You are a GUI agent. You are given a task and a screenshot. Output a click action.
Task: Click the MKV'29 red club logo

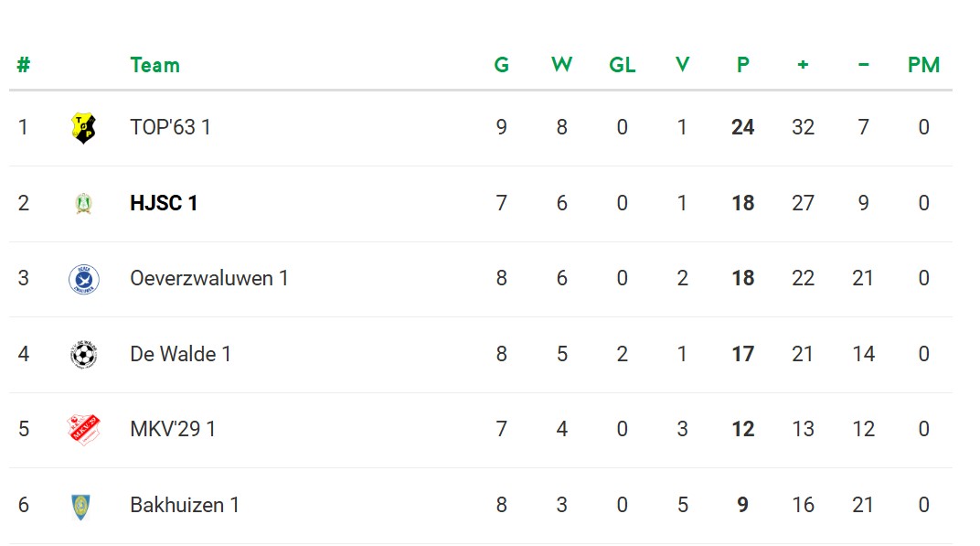pos(84,429)
